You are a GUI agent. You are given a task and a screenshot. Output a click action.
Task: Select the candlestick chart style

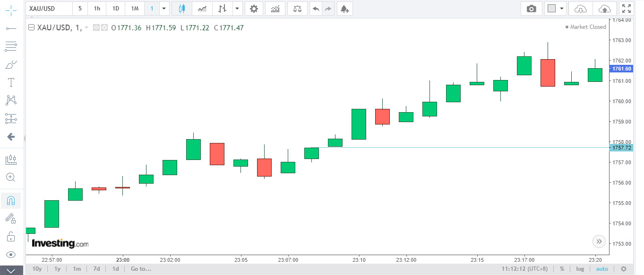pyautogui.click(x=181, y=9)
